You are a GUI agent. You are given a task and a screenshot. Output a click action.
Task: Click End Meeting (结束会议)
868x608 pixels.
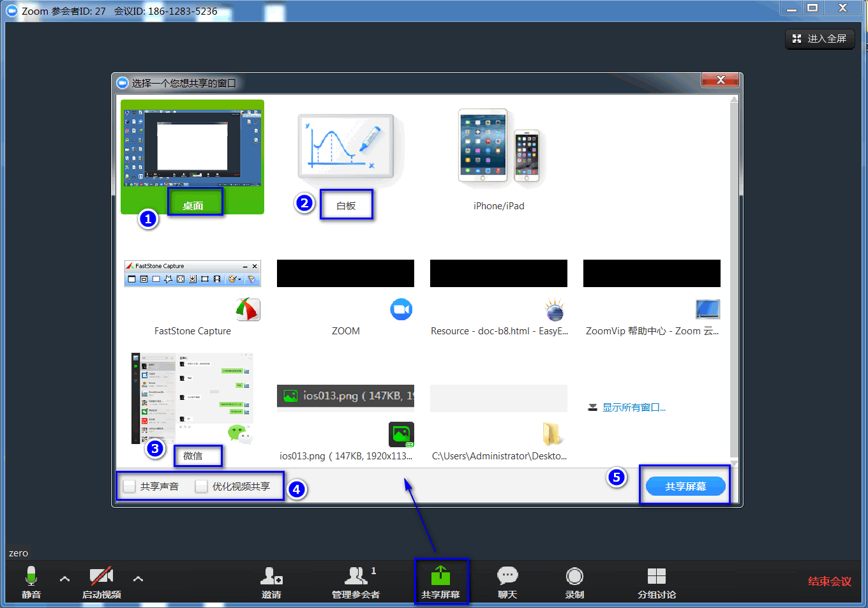coord(829,581)
